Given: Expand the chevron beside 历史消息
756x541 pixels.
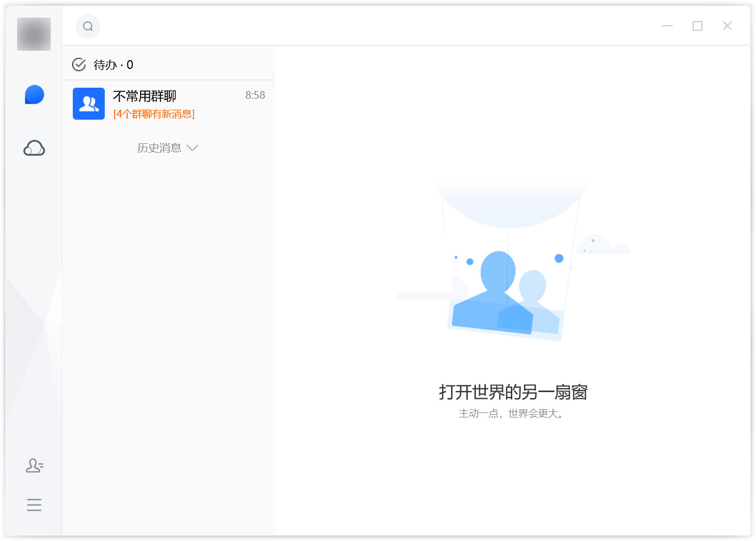Looking at the screenshot, I should pos(192,148).
